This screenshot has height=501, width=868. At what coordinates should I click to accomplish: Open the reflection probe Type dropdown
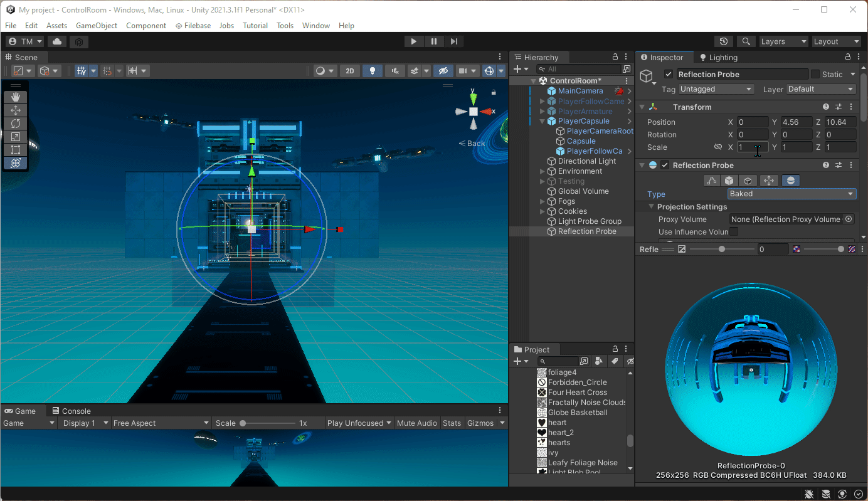point(791,194)
